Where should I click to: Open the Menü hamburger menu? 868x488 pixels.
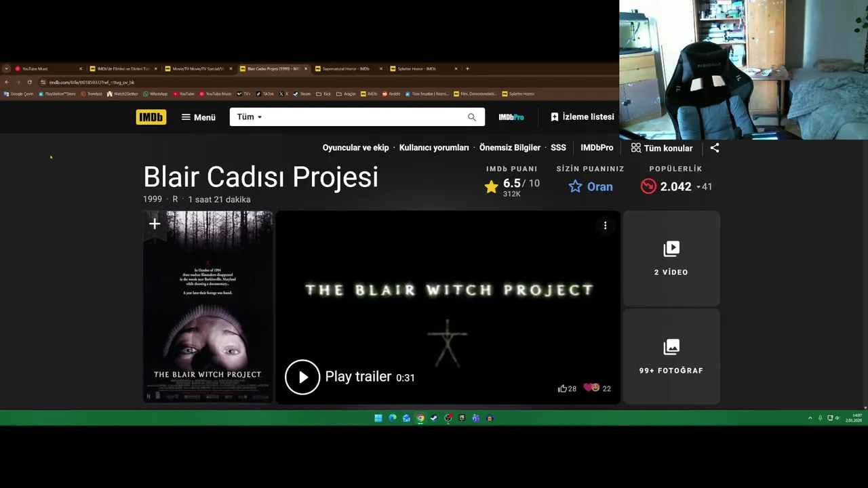(x=198, y=117)
